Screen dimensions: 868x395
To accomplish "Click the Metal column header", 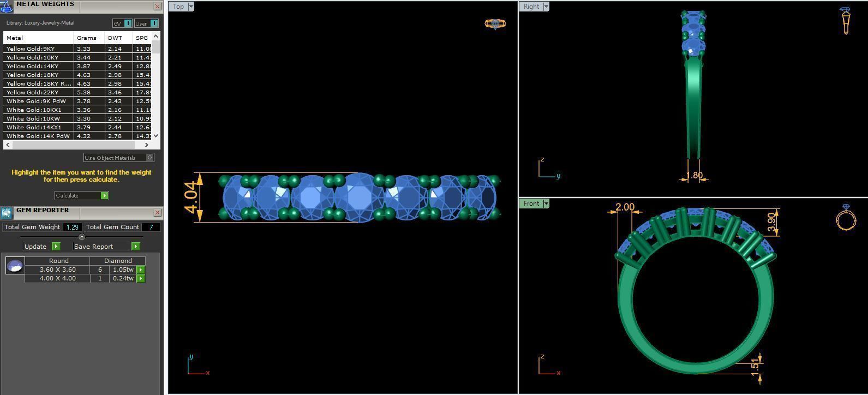I will [x=38, y=38].
